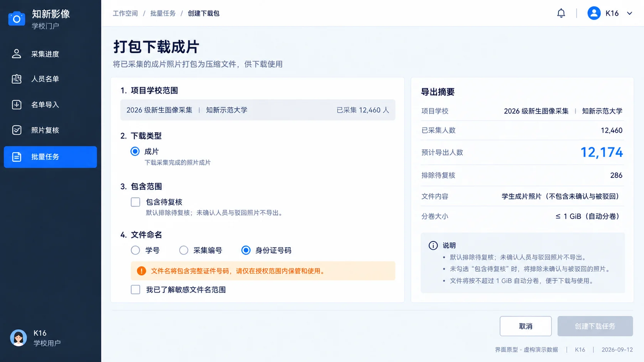Click the 创建下载任务 button
Screen dimensions: 644x362
tap(595, 326)
